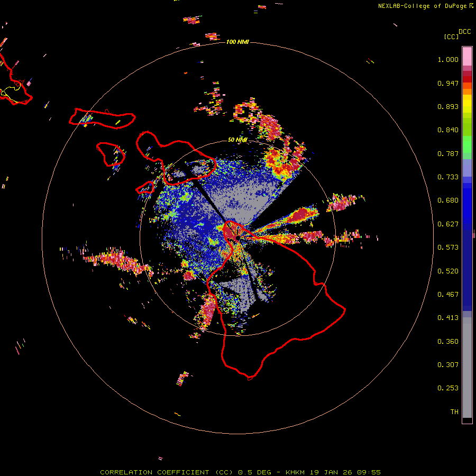
Task: Click the gray segment of the color bar
Action: 467,368
